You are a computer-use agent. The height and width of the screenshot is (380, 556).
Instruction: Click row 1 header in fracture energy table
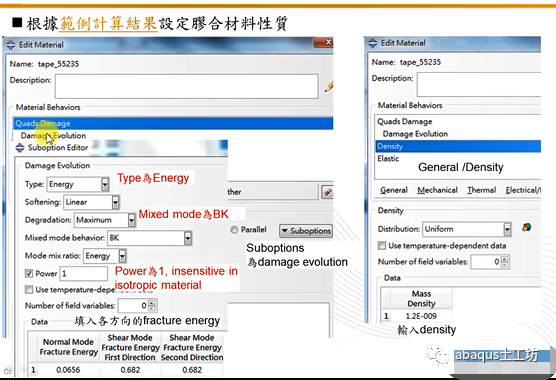point(33,370)
